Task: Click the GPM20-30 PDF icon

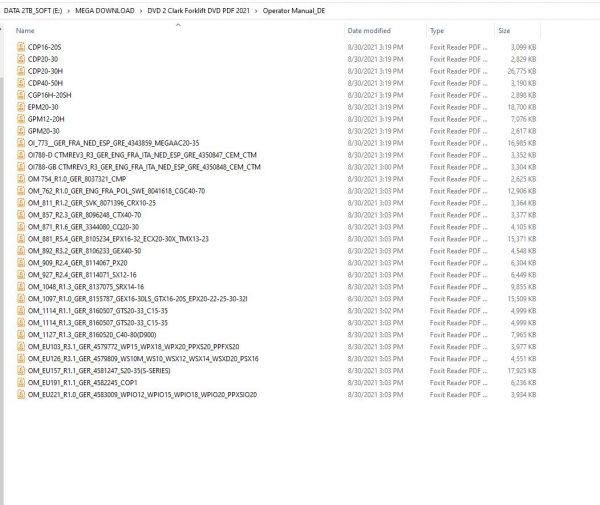Action: click(x=21, y=131)
